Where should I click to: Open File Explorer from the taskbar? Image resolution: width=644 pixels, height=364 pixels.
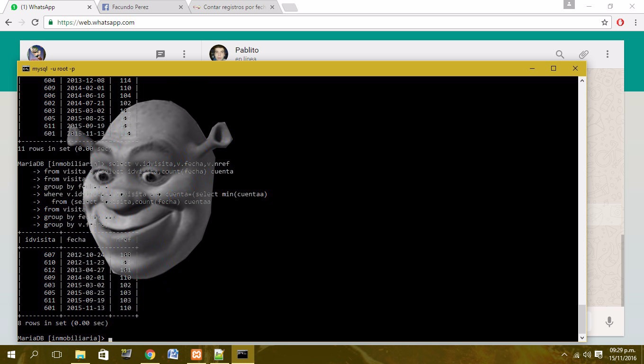pos(80,355)
